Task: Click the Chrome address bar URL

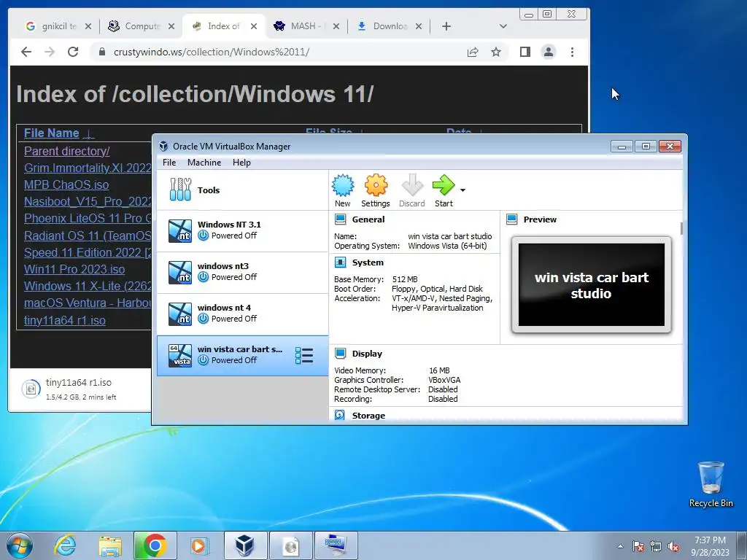Action: 212,52
